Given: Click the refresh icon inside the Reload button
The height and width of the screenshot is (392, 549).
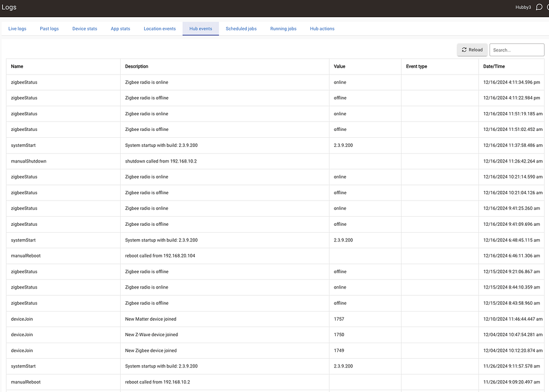Looking at the screenshot, I should [x=464, y=49].
